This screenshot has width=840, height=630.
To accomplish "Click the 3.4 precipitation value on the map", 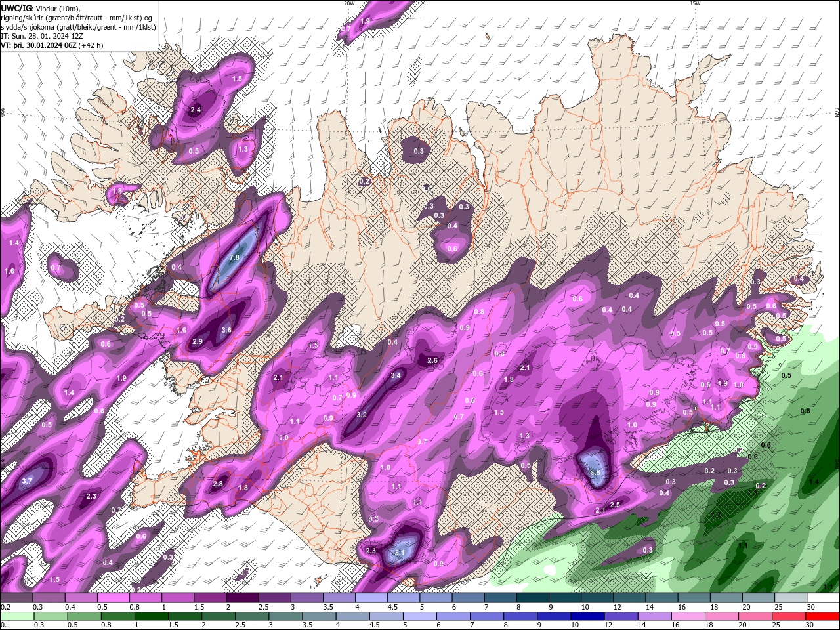I will point(396,375).
